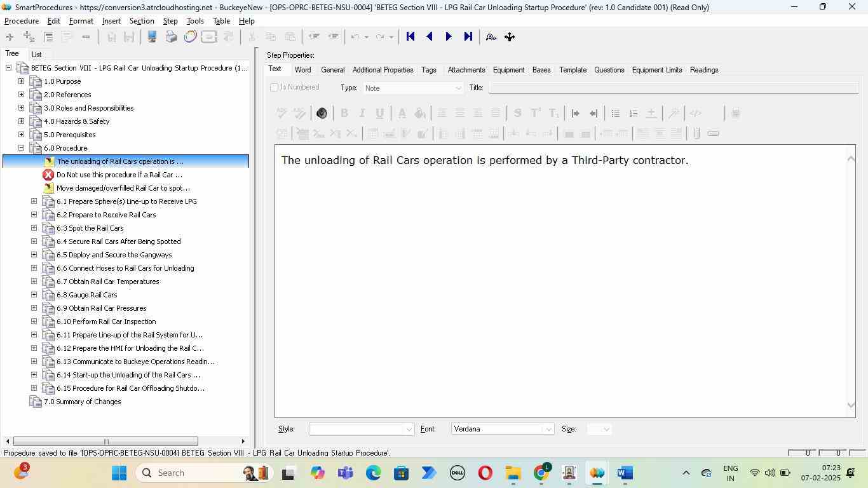Click the four-way move arrows icon
This screenshot has height=488, width=868.
pos(510,37)
